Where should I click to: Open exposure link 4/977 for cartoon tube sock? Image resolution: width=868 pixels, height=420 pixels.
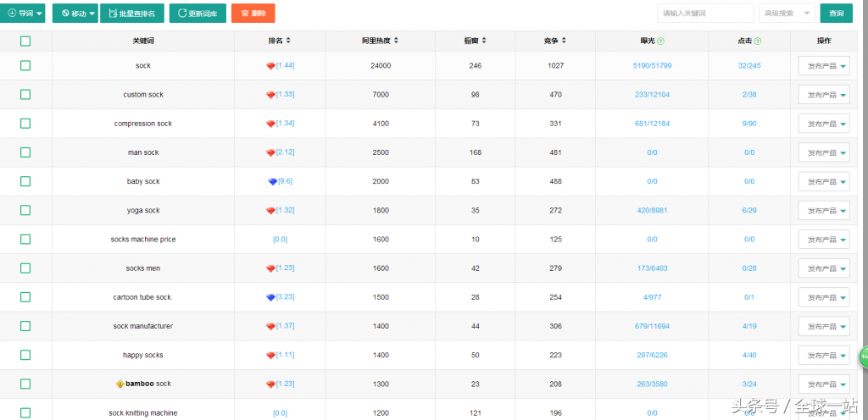pyautogui.click(x=652, y=297)
